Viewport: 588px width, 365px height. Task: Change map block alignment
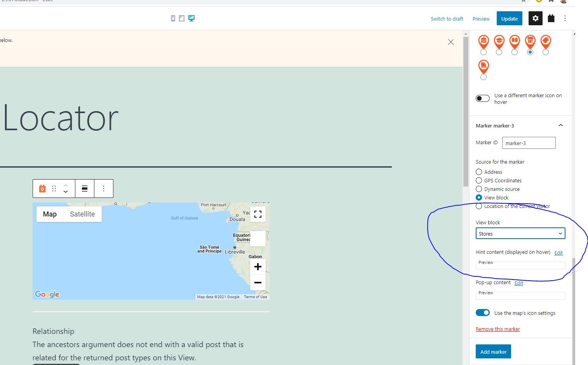point(85,189)
